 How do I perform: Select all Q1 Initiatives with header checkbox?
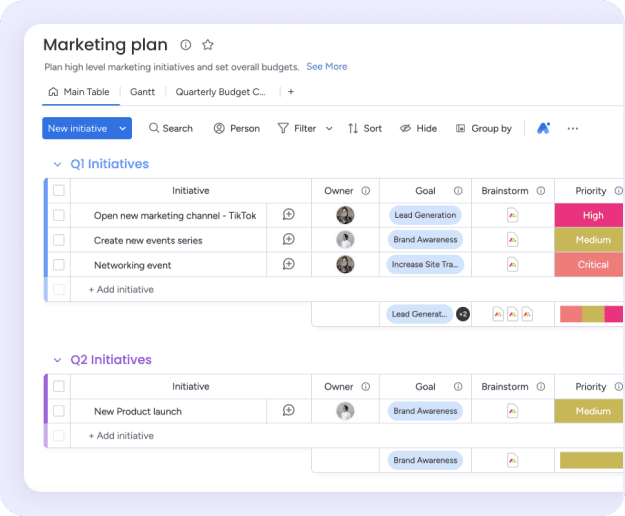[59, 190]
